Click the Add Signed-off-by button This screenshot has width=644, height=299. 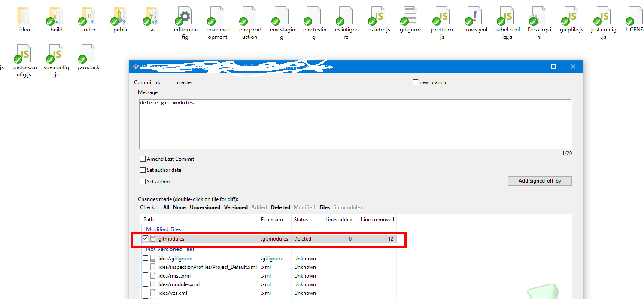click(539, 180)
